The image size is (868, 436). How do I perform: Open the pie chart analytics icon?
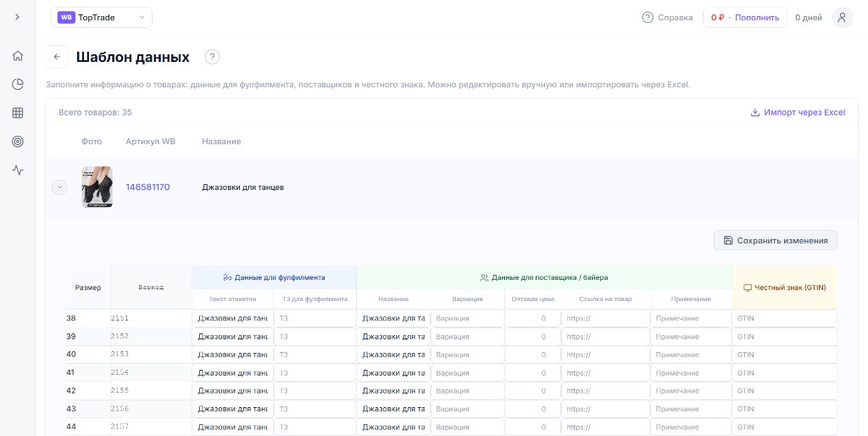coord(18,84)
